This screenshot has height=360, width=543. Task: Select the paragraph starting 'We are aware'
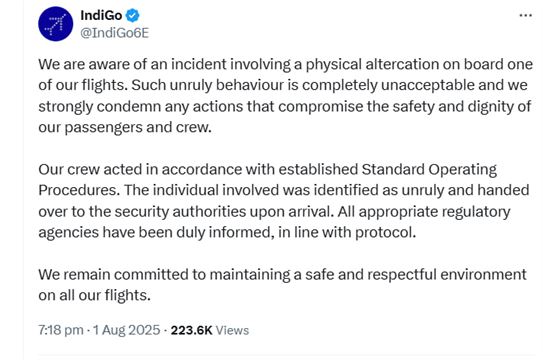click(x=285, y=96)
